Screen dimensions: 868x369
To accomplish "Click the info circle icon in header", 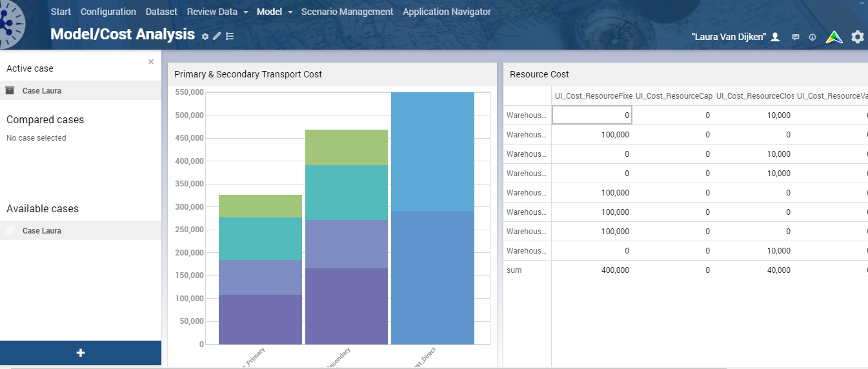I will (812, 37).
